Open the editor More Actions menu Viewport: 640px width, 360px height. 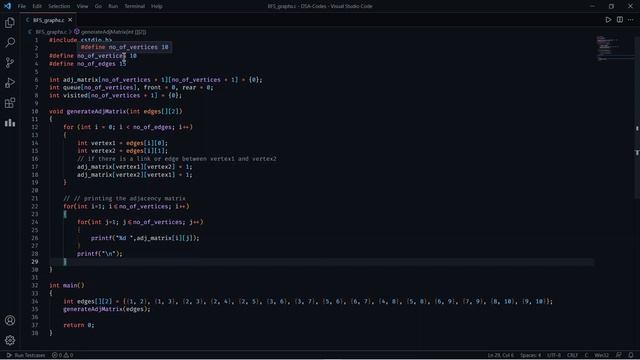point(631,20)
